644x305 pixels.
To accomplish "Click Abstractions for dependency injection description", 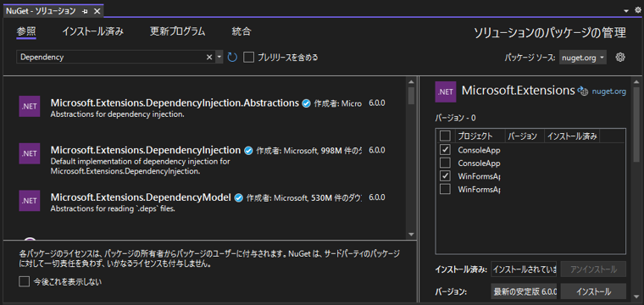I will pos(117,114).
